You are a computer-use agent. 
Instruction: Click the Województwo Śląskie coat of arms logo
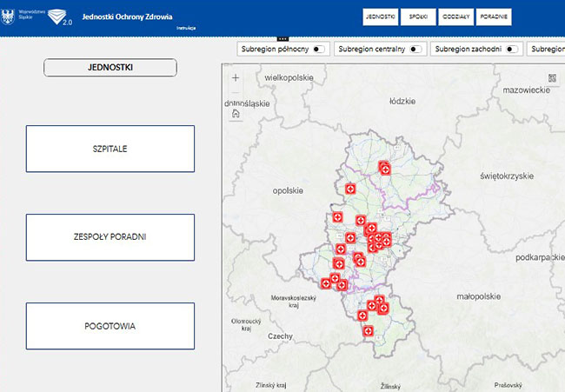click(x=9, y=16)
